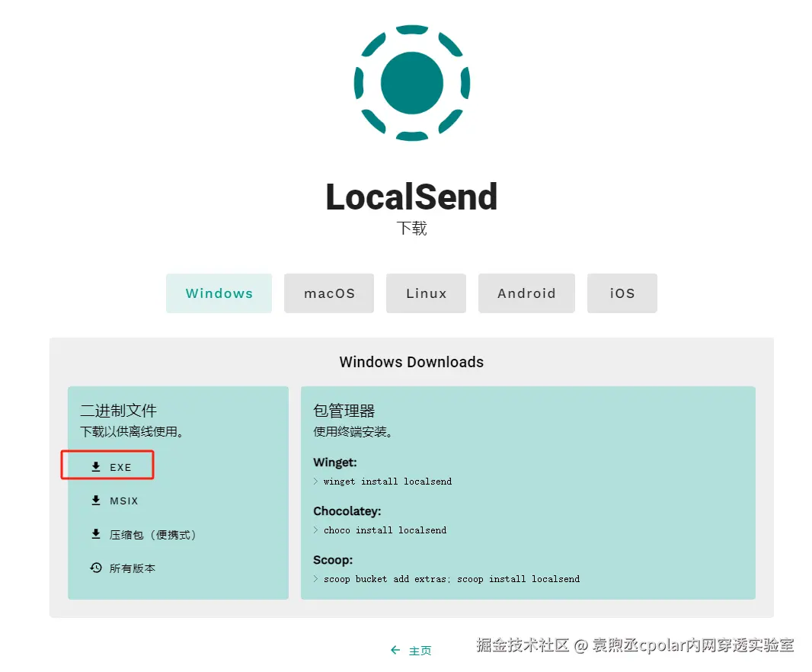Click the Scoop: label
This screenshot has width=812, height=672.
[x=333, y=559]
